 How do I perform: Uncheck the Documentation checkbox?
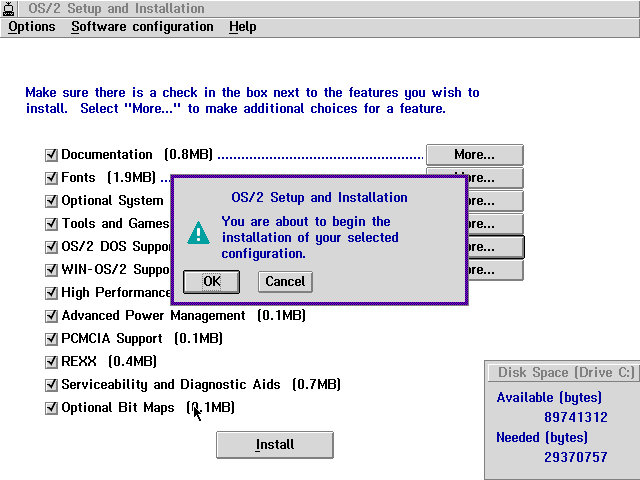(51, 155)
